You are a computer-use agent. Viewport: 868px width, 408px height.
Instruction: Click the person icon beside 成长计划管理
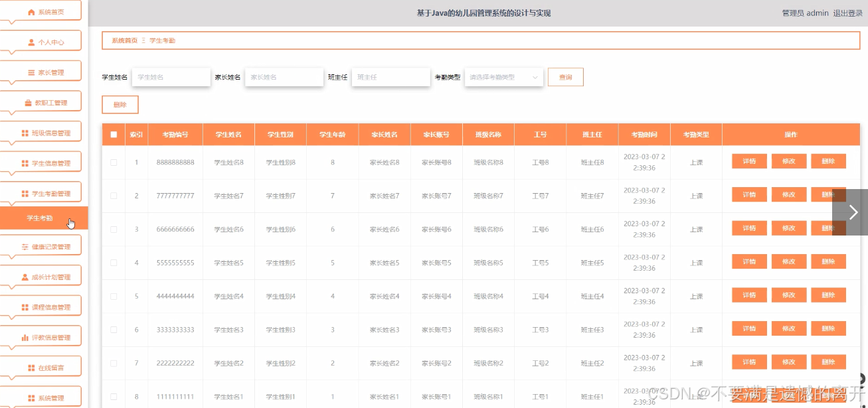(25, 277)
